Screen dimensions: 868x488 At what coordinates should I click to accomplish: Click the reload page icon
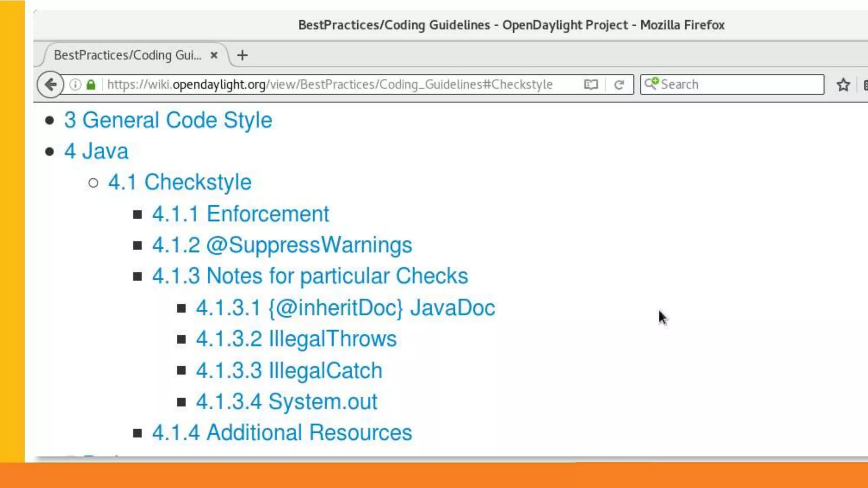pyautogui.click(x=619, y=85)
